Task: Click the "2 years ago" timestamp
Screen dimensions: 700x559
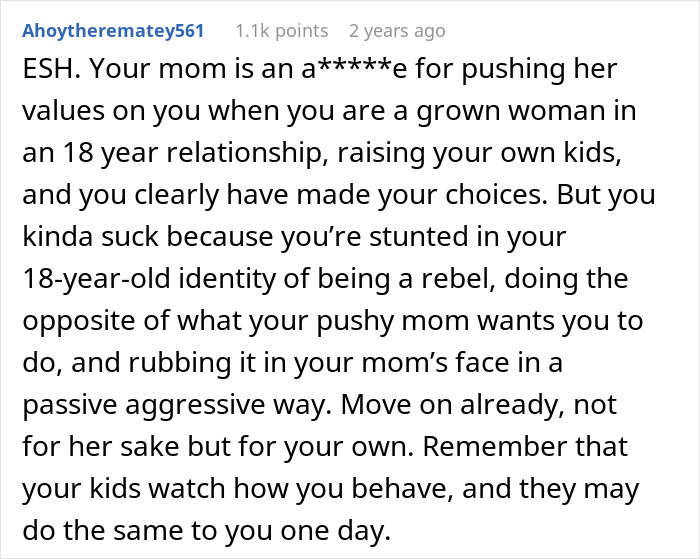Action: click(x=397, y=31)
